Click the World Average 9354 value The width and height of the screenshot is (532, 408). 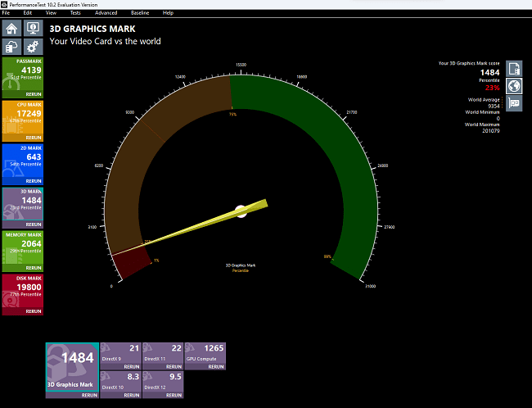tap(494, 106)
